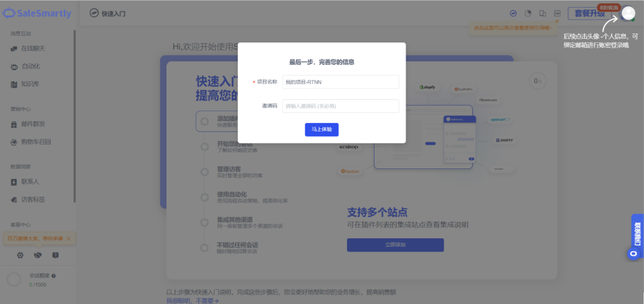
Task: Open 邮件群发 in the sidebar
Action: click(28, 124)
